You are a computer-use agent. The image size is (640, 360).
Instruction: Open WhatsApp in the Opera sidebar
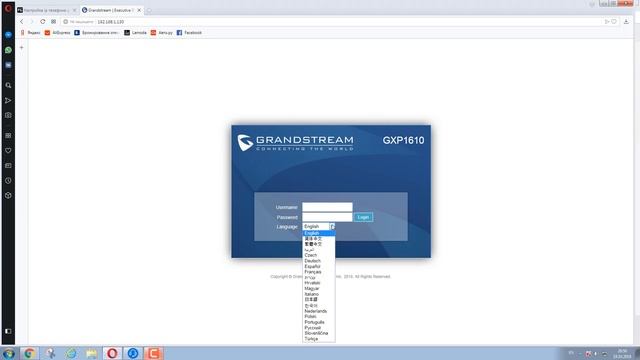(x=8, y=50)
